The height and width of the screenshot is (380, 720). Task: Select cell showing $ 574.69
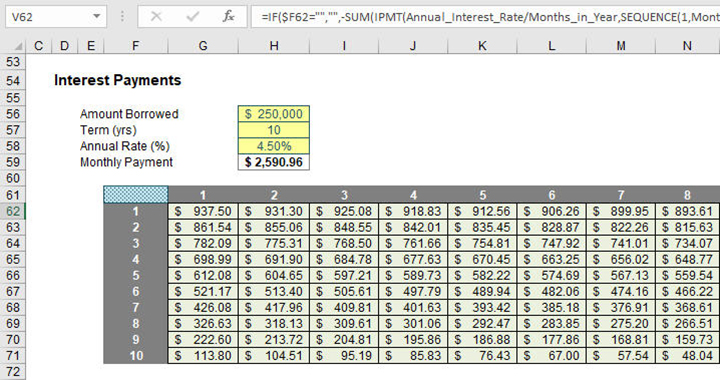click(x=551, y=275)
